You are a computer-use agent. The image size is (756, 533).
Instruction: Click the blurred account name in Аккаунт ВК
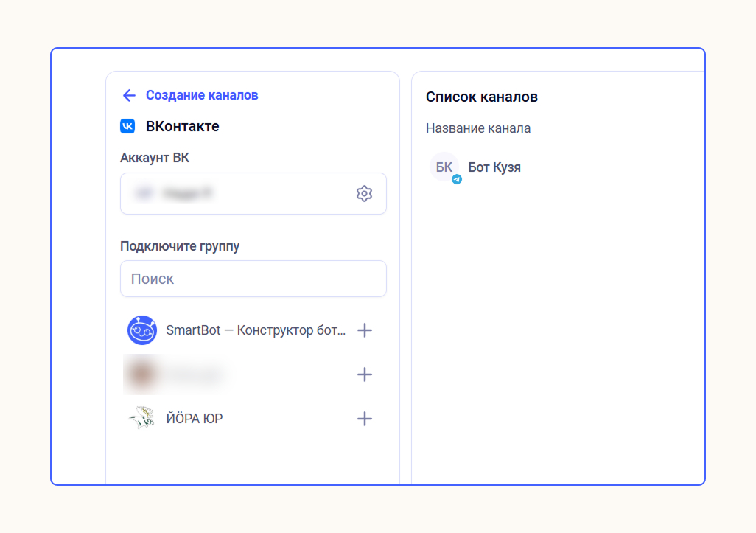(187, 193)
